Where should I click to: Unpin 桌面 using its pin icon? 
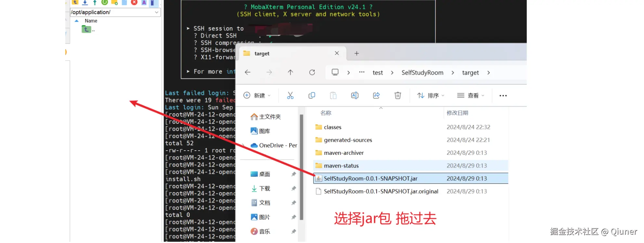pos(294,174)
